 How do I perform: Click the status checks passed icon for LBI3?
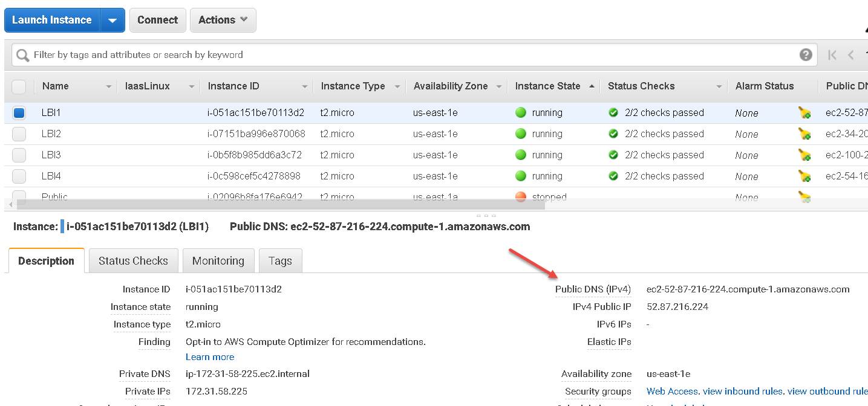pos(613,155)
